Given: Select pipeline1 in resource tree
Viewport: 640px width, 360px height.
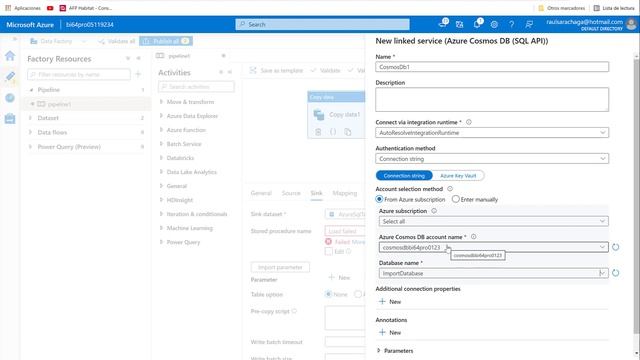Looking at the screenshot, I should point(60,104).
